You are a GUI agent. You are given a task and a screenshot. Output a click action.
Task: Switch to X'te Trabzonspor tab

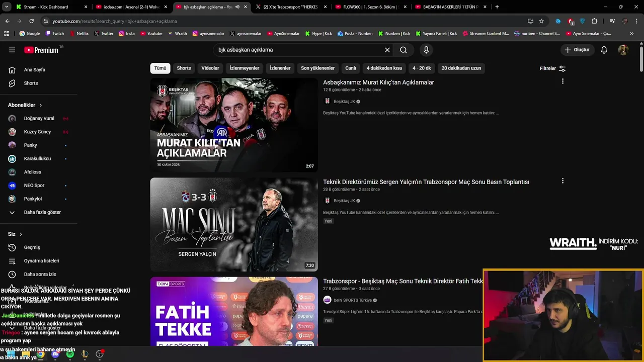[x=291, y=7]
